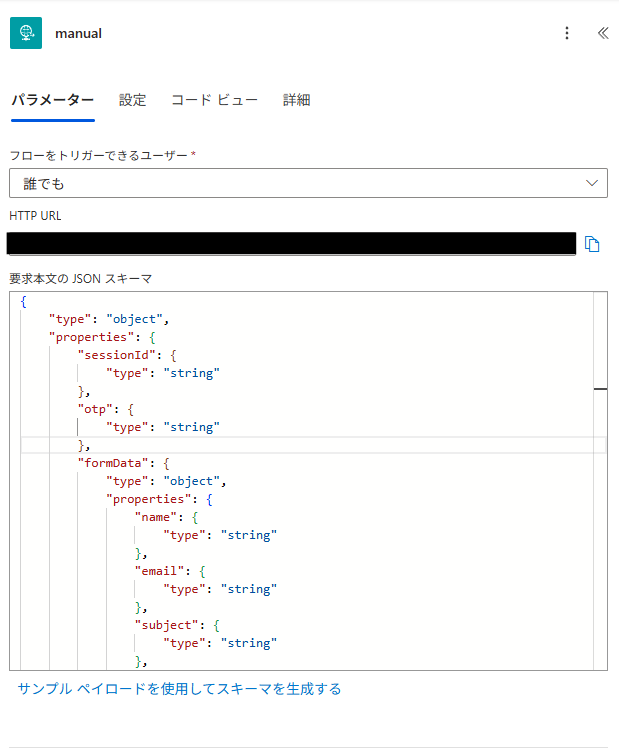Go to the 詳細 tab

pyautogui.click(x=296, y=100)
